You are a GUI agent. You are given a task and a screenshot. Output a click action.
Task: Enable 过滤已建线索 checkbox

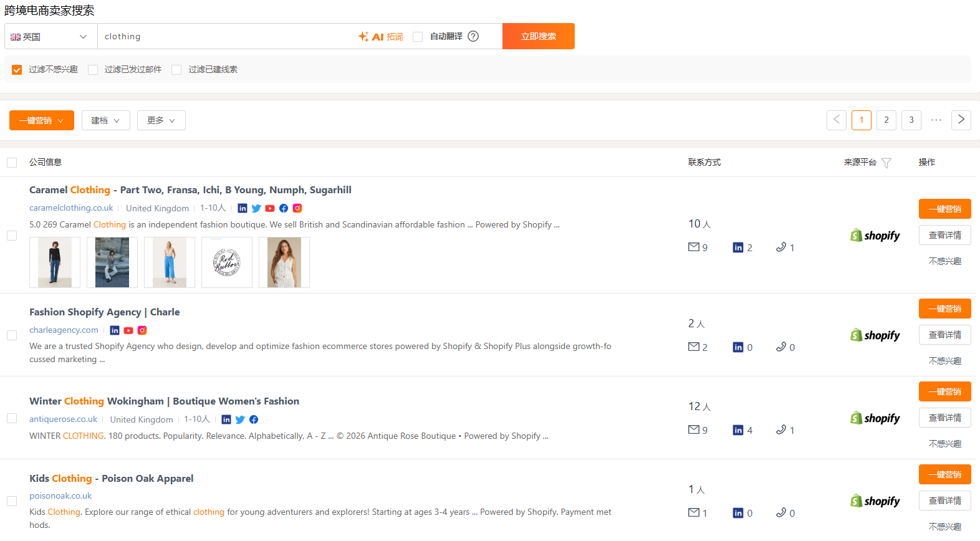(x=176, y=70)
